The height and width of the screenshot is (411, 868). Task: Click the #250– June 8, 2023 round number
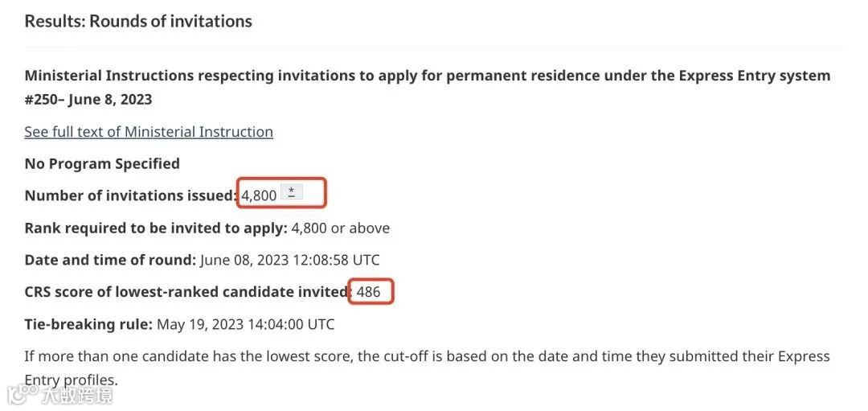tap(88, 100)
